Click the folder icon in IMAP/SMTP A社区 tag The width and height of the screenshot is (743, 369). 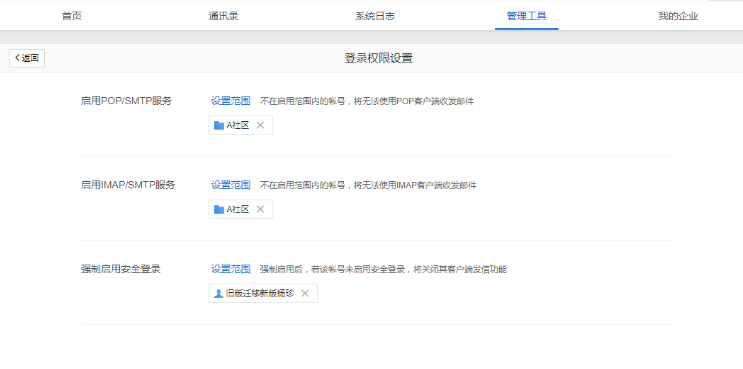click(x=219, y=209)
